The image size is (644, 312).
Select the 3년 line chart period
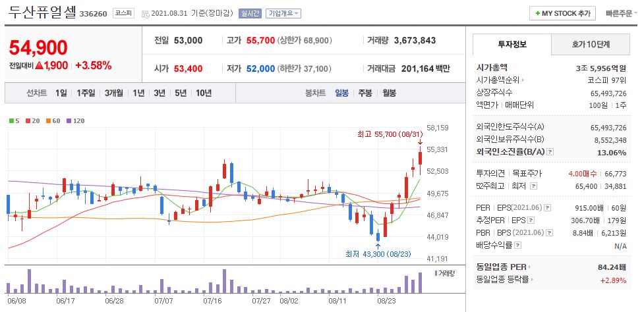point(160,93)
